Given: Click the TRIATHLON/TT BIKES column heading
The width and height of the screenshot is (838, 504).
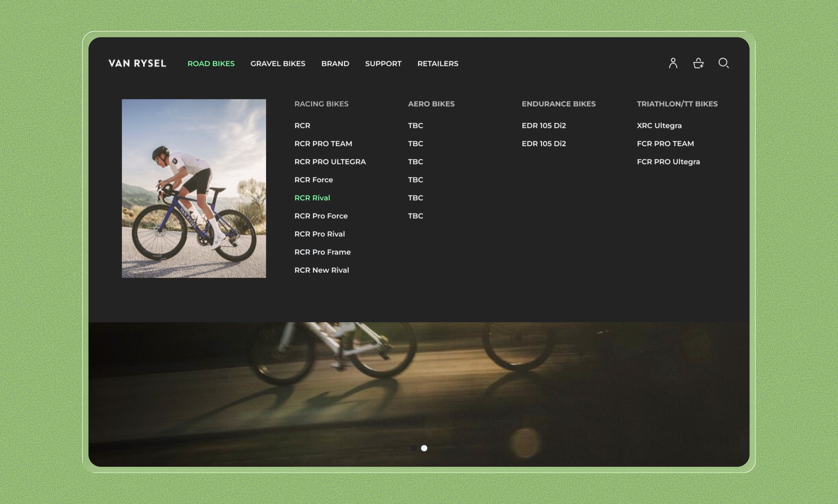Looking at the screenshot, I should 677,104.
